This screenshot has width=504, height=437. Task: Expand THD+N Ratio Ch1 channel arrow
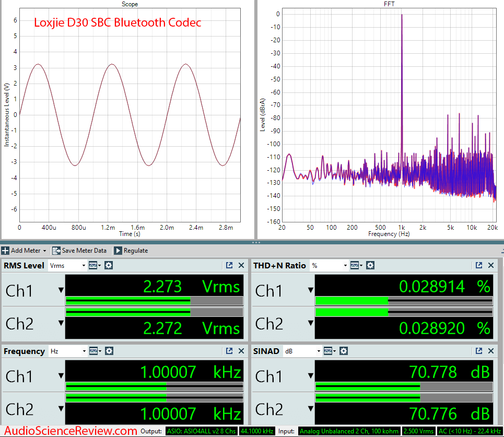[x=311, y=290]
